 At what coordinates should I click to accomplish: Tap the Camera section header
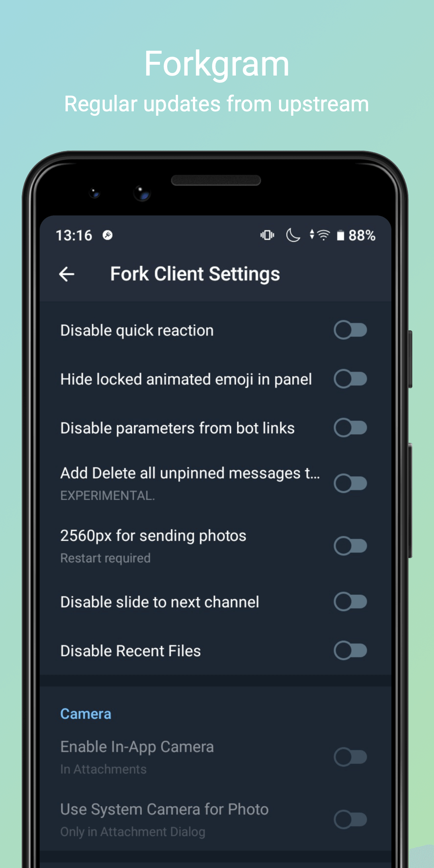[x=86, y=714]
